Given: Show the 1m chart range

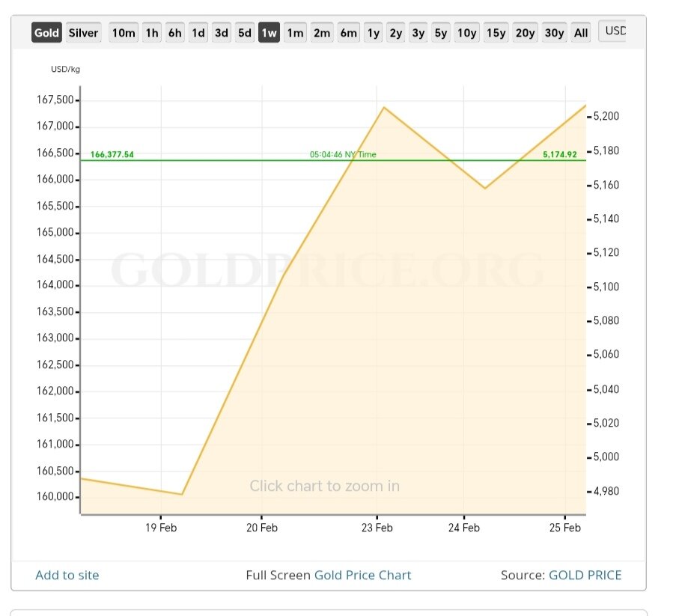Looking at the screenshot, I should coord(295,33).
